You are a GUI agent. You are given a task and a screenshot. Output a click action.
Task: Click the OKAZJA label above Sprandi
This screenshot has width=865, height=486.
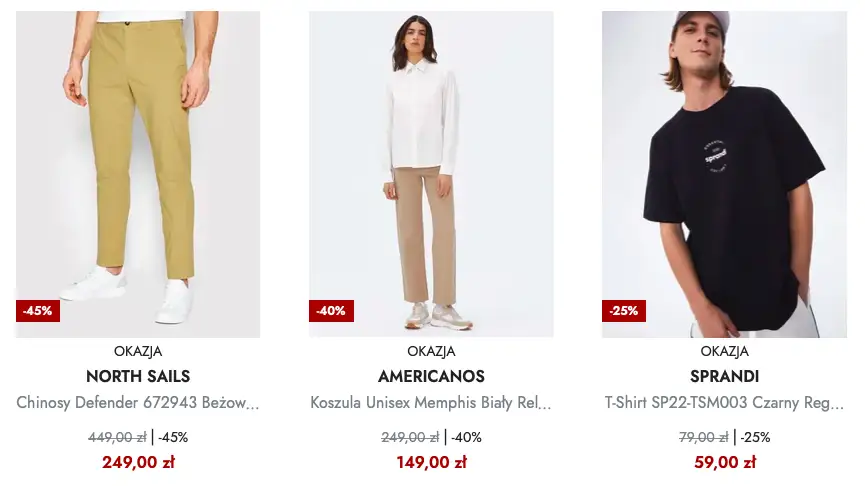(x=724, y=351)
